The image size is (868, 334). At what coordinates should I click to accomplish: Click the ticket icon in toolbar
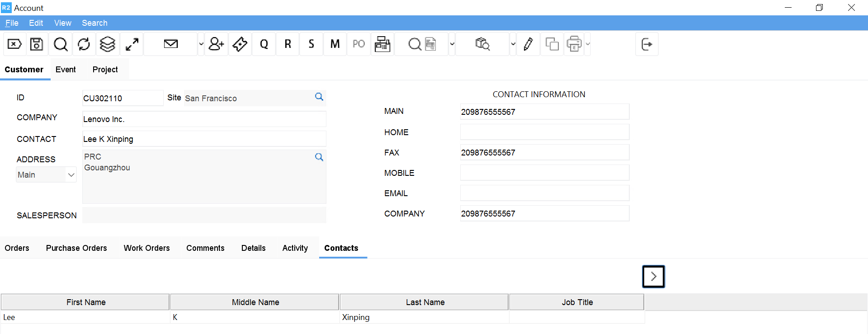pos(240,44)
